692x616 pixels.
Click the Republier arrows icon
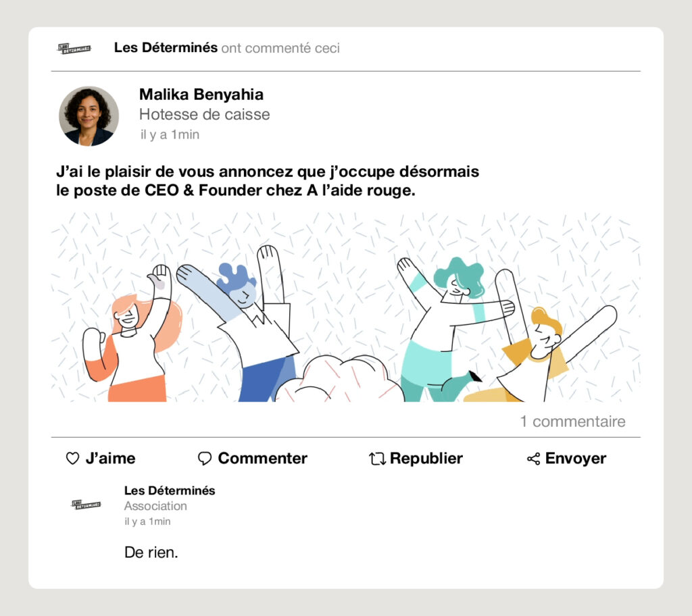click(377, 459)
